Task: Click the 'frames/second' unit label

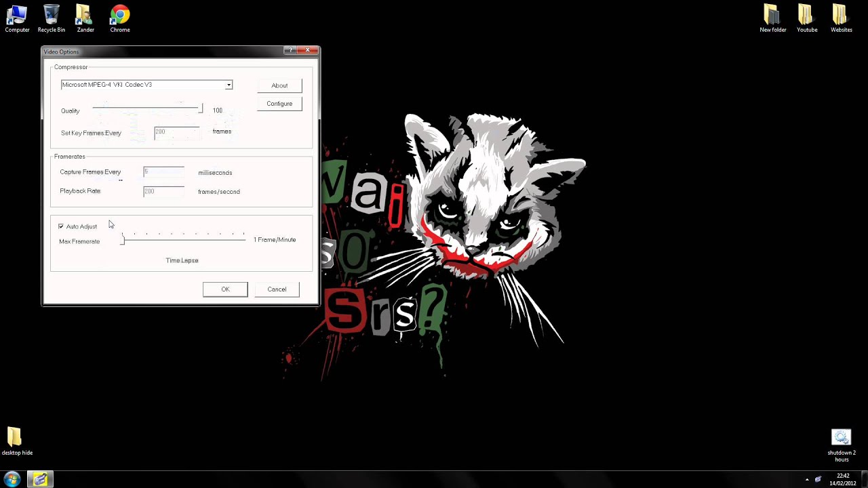Action: tap(219, 192)
